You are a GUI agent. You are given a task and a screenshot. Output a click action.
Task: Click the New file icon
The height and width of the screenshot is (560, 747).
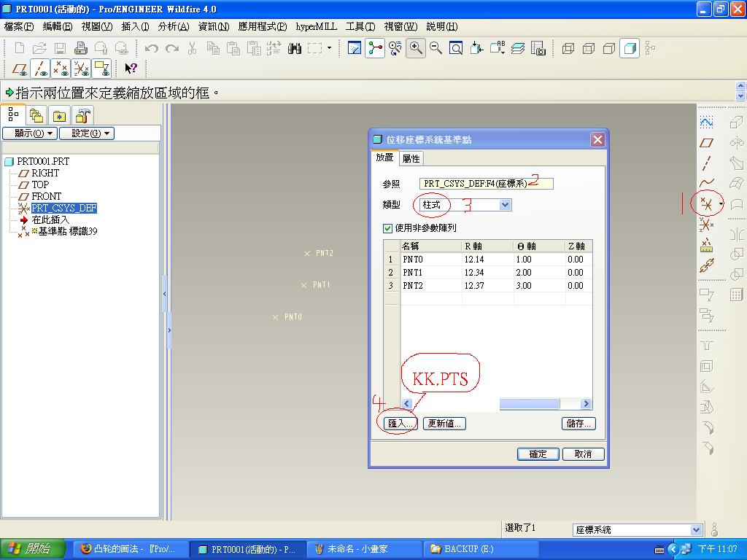[x=20, y=48]
